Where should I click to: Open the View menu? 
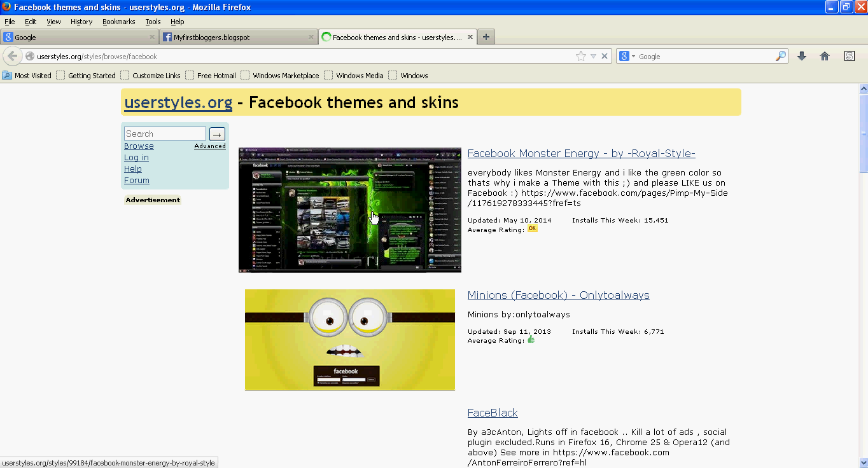point(53,22)
